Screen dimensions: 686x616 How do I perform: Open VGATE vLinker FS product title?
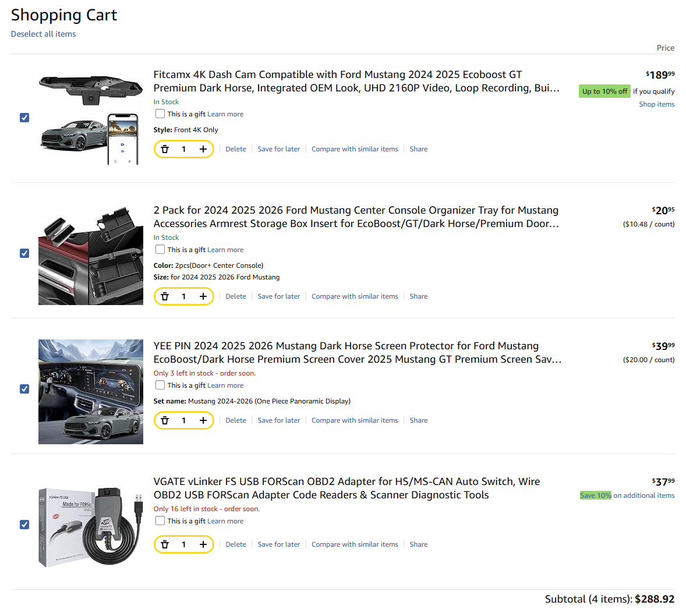346,488
